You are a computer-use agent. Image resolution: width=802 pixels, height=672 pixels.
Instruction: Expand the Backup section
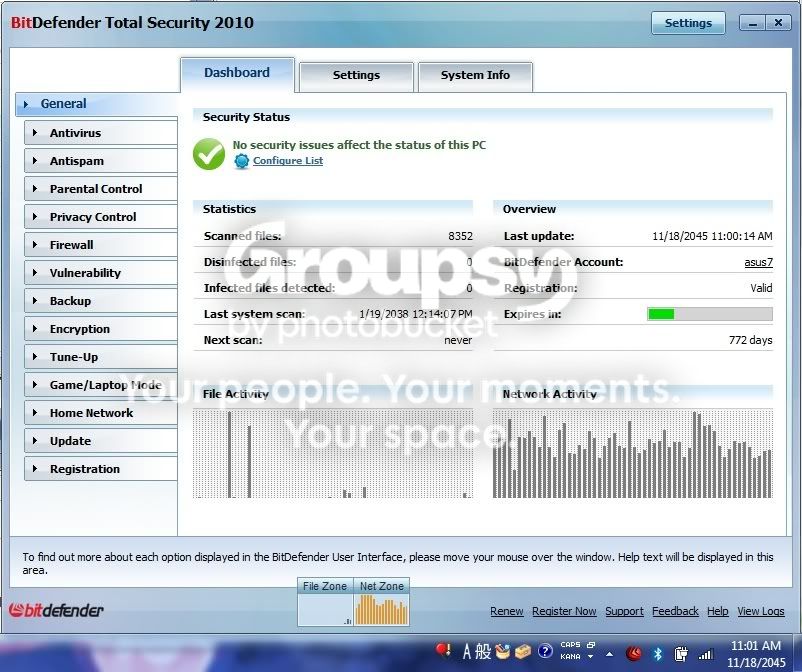[x=101, y=301]
